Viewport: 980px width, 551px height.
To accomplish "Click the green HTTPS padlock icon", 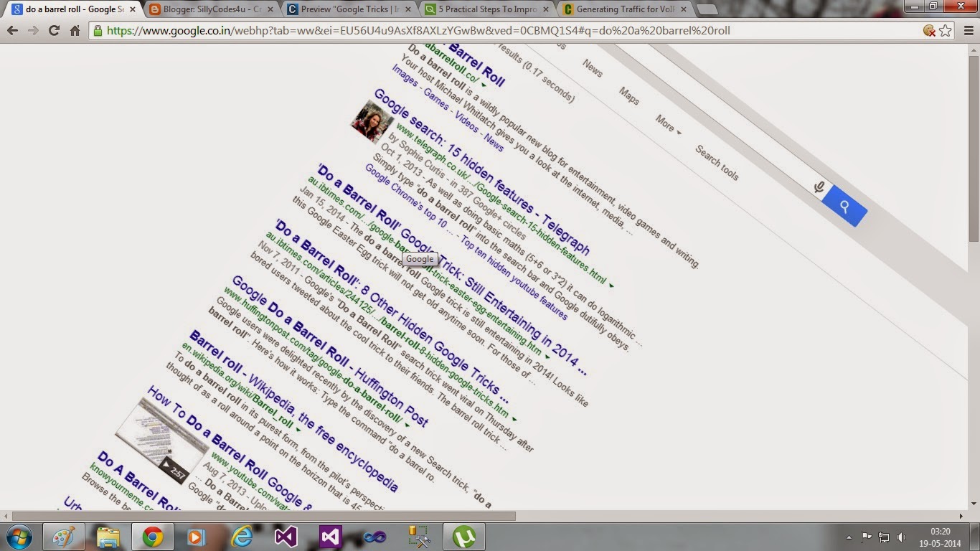I will coord(98,31).
